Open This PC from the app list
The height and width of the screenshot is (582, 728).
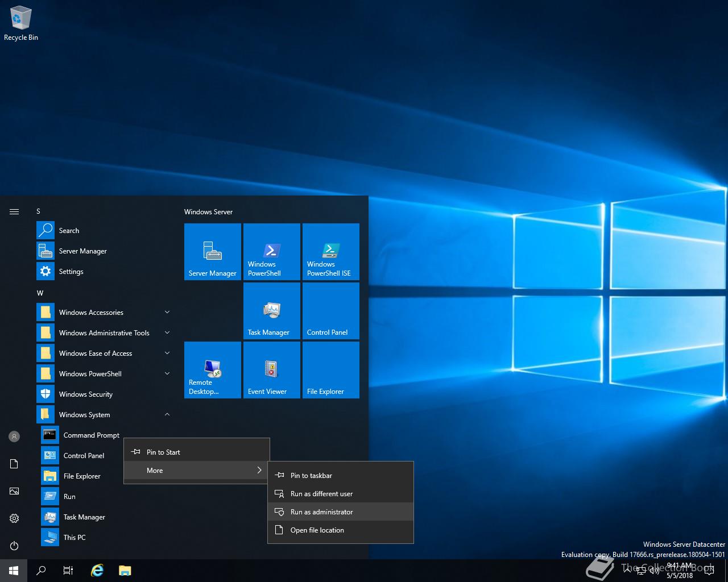tap(104, 537)
